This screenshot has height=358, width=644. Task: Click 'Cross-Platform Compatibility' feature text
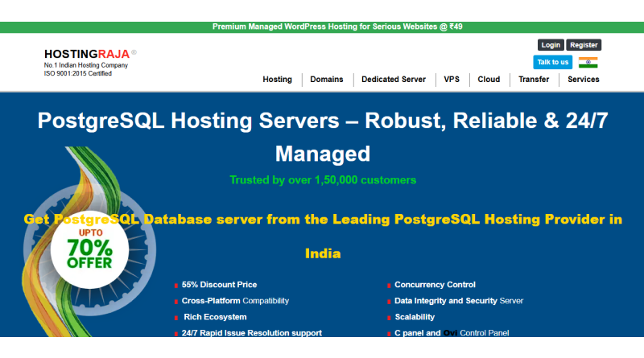235,301
